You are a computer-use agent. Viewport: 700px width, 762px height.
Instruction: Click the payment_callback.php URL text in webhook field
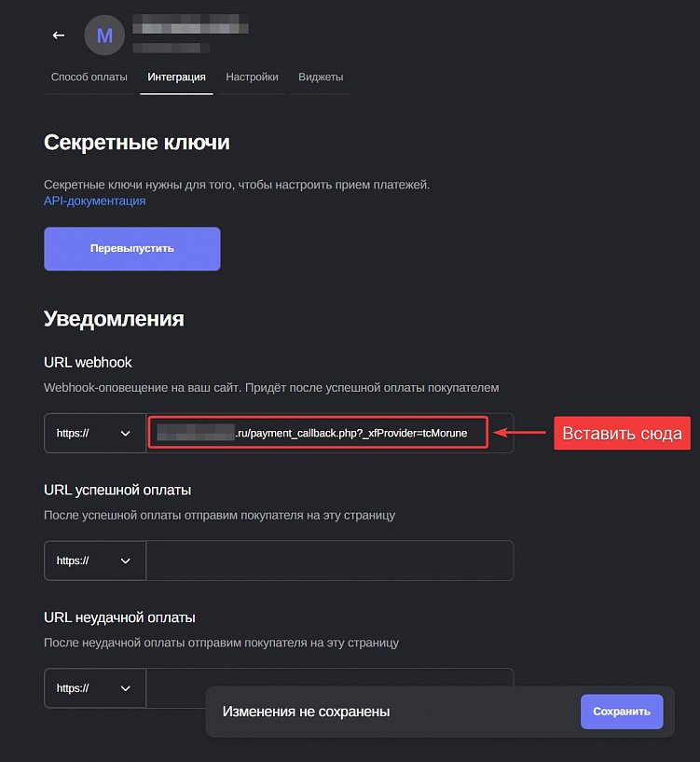pos(317,432)
